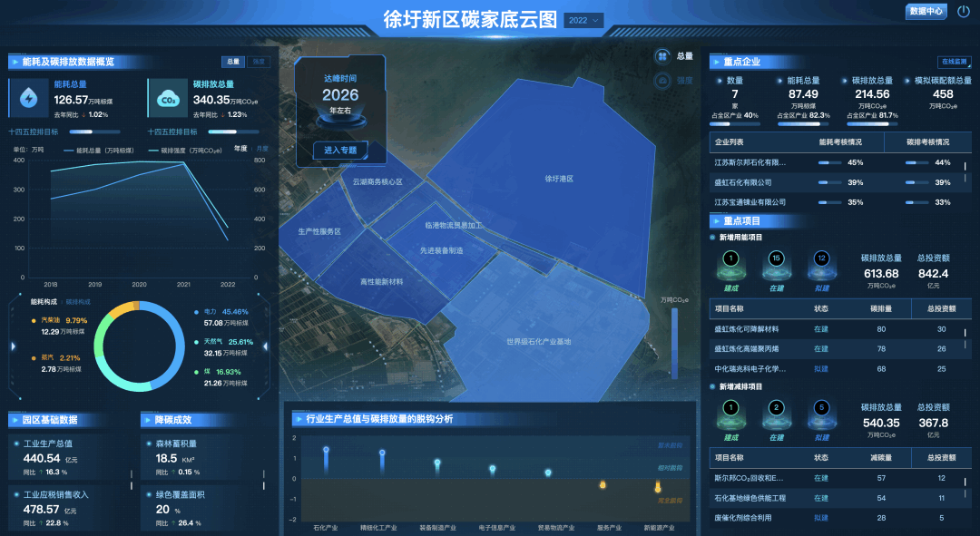The width and height of the screenshot is (980, 536).
Task: Select 总量 tab in overview panel
Action: click(x=233, y=62)
